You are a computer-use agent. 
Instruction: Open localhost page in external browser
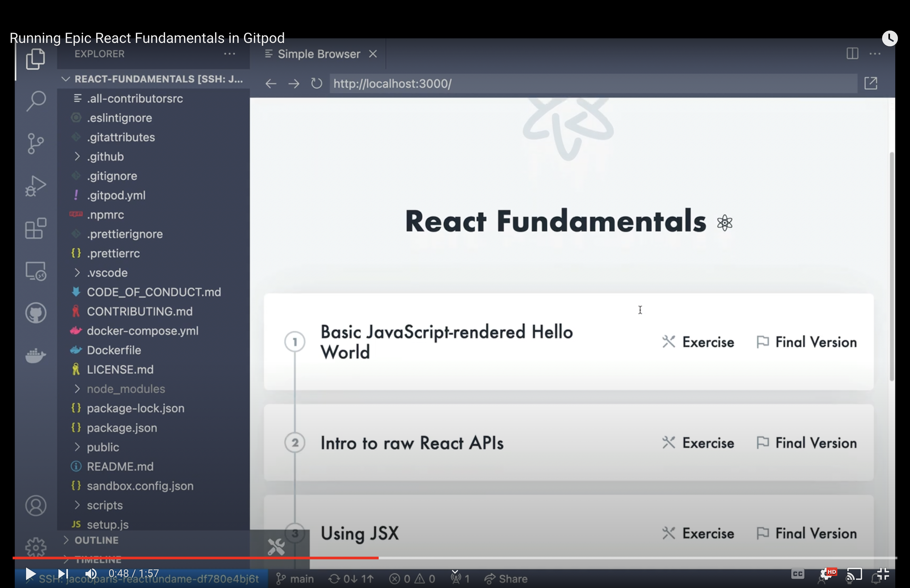(871, 83)
